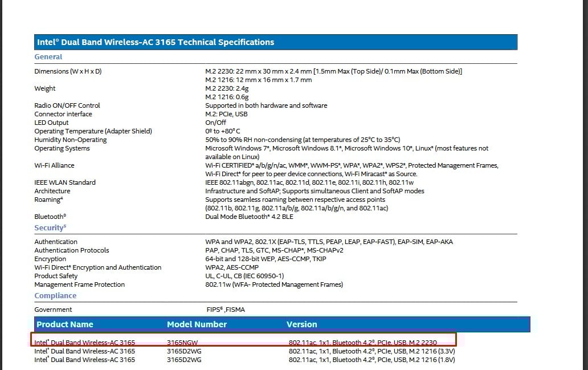The image size is (588, 370).
Task: Click the version text ending "M.2 2230"
Action: (x=362, y=343)
